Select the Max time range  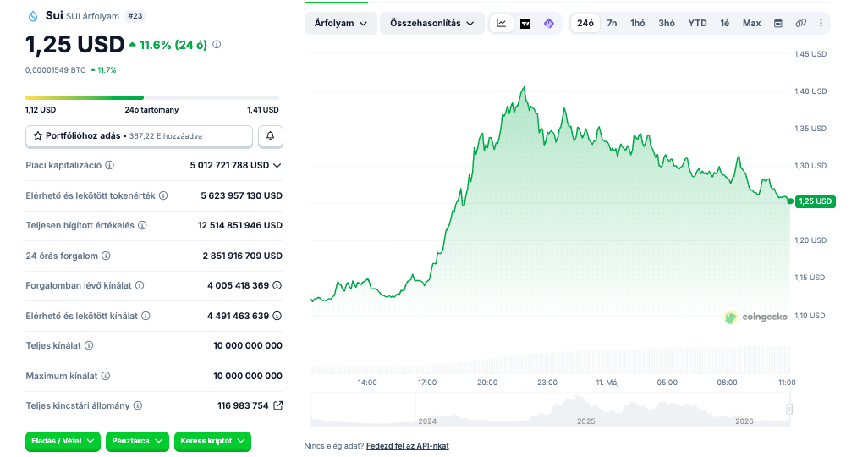click(752, 23)
